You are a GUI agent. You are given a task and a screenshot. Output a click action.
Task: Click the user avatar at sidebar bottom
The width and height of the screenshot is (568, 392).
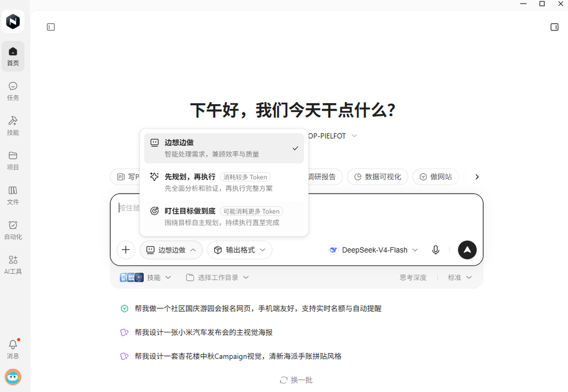click(x=13, y=377)
